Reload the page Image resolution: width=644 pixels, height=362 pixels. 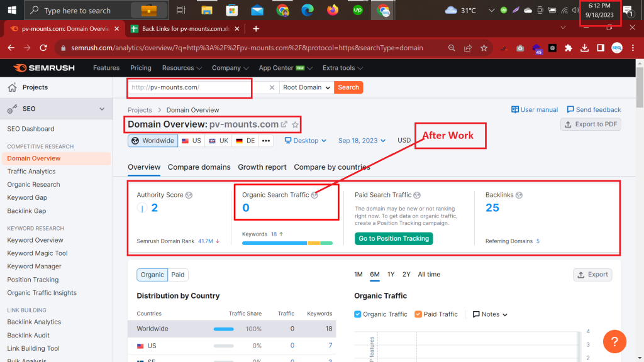tap(43, 48)
